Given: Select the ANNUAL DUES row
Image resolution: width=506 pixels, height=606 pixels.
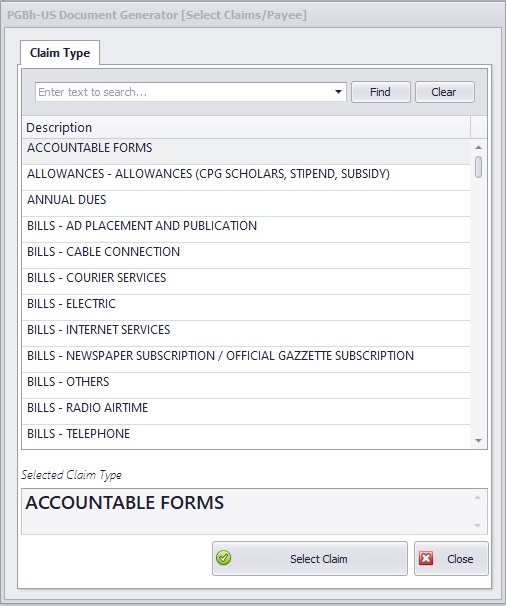Looking at the screenshot, I should click(246, 204).
